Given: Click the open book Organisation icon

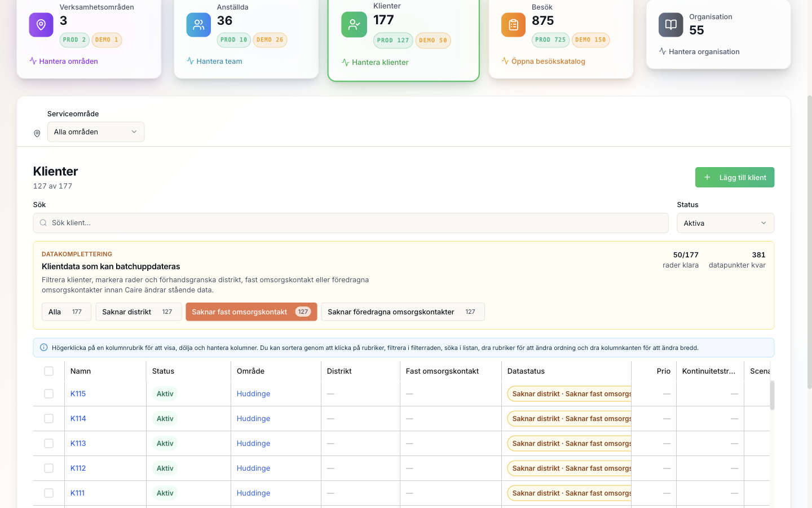Looking at the screenshot, I should tap(671, 25).
